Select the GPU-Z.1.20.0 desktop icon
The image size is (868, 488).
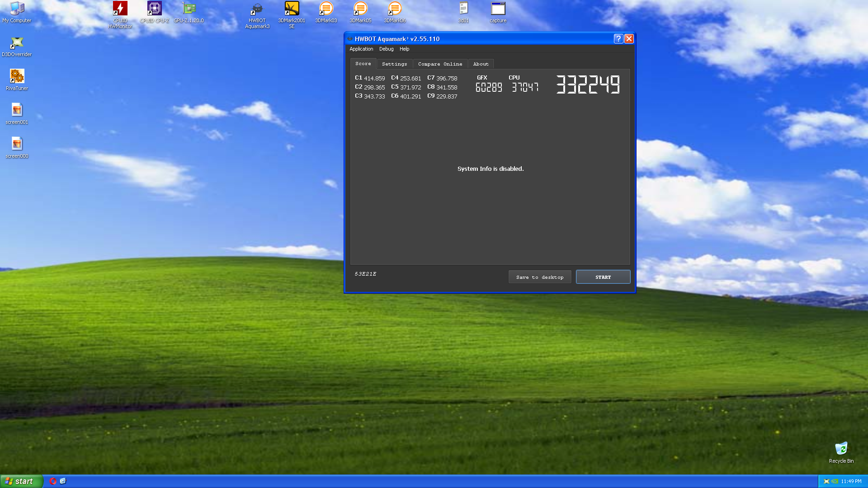coord(189,12)
